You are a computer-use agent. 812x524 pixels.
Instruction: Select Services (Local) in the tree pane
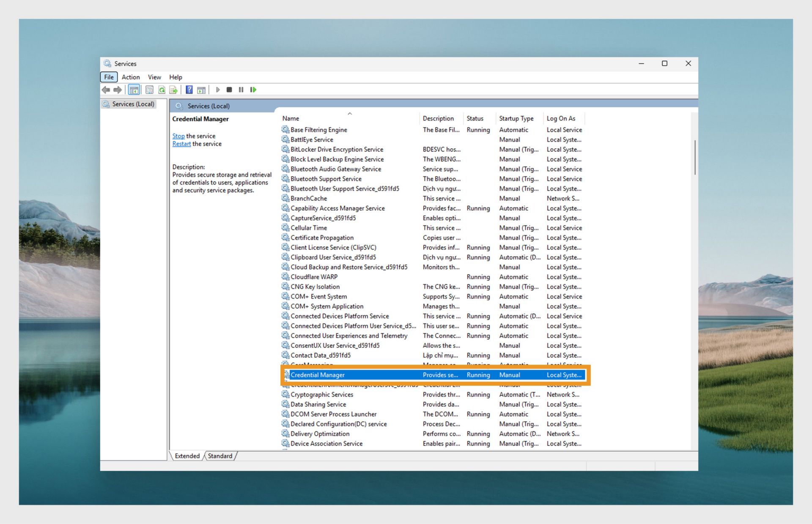(x=133, y=104)
